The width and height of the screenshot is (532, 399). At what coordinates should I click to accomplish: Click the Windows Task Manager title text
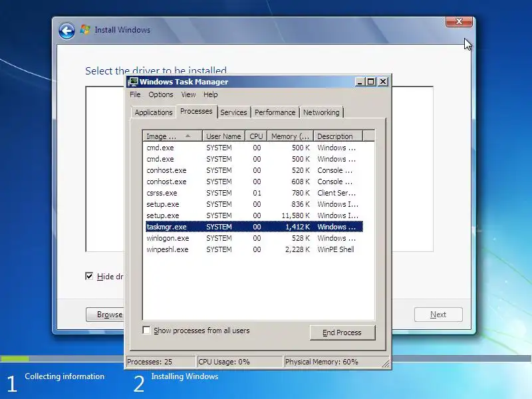click(184, 82)
